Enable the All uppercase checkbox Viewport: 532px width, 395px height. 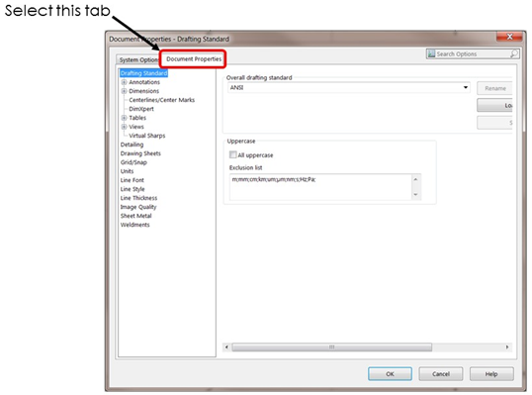click(232, 154)
